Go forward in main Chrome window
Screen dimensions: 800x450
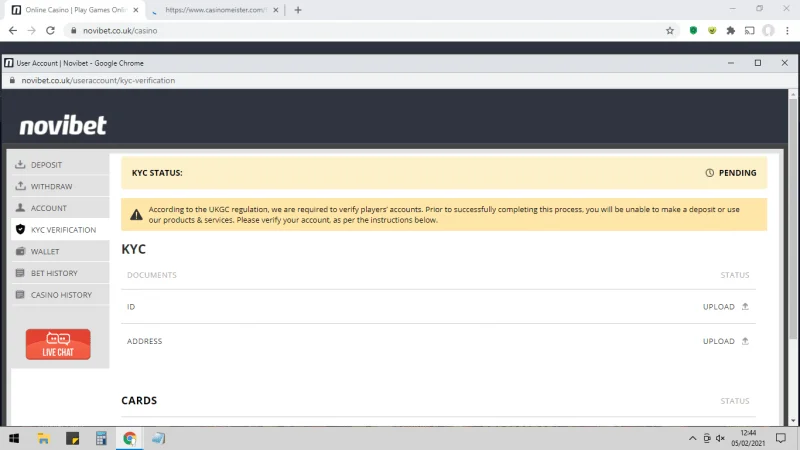click(x=32, y=31)
